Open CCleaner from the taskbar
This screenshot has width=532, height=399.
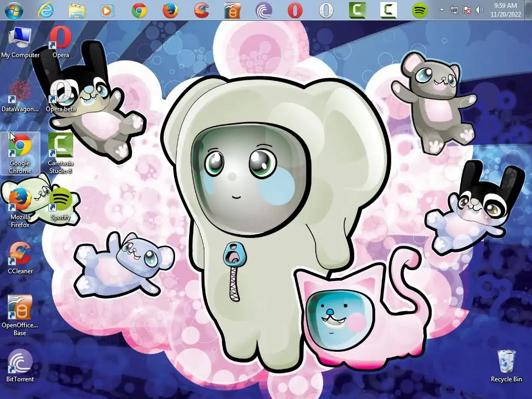pos(202,10)
